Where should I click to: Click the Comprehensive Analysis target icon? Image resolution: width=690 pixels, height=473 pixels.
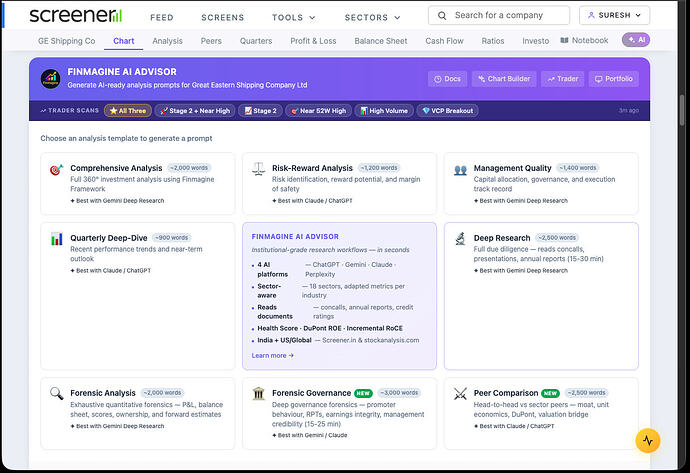click(56, 170)
